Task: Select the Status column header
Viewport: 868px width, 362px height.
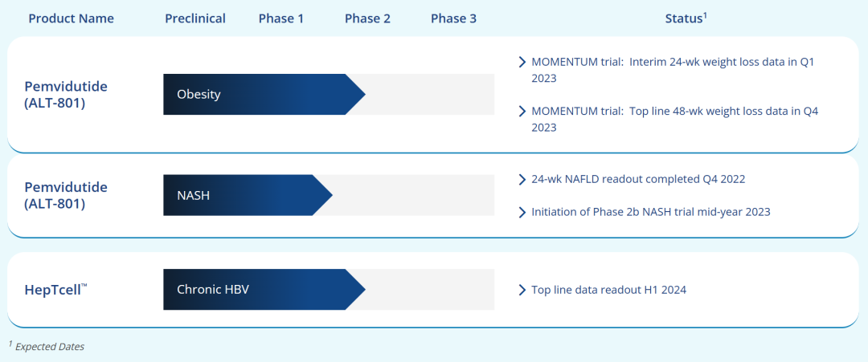Action: (x=686, y=18)
